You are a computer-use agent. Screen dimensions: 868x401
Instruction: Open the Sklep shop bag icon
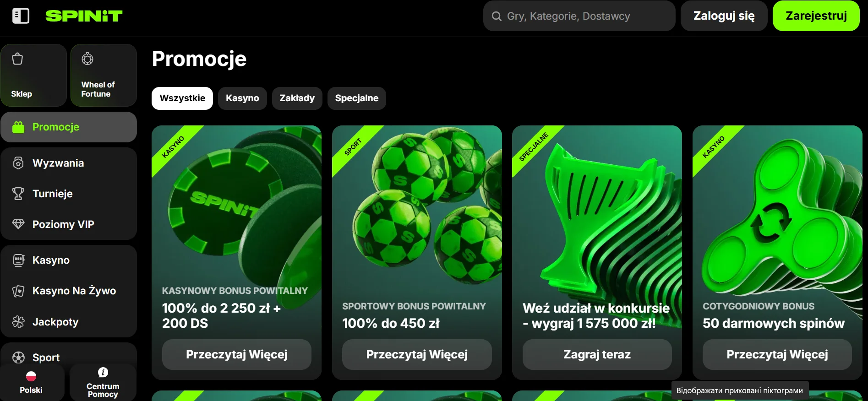click(17, 59)
